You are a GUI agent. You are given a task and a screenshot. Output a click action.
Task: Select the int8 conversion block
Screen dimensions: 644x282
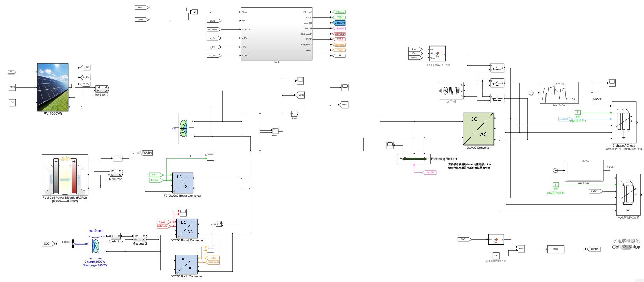pos(555,249)
